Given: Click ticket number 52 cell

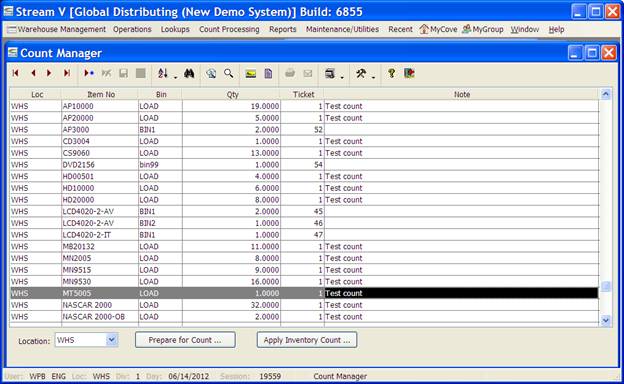Looking at the screenshot, I should coord(302,130).
